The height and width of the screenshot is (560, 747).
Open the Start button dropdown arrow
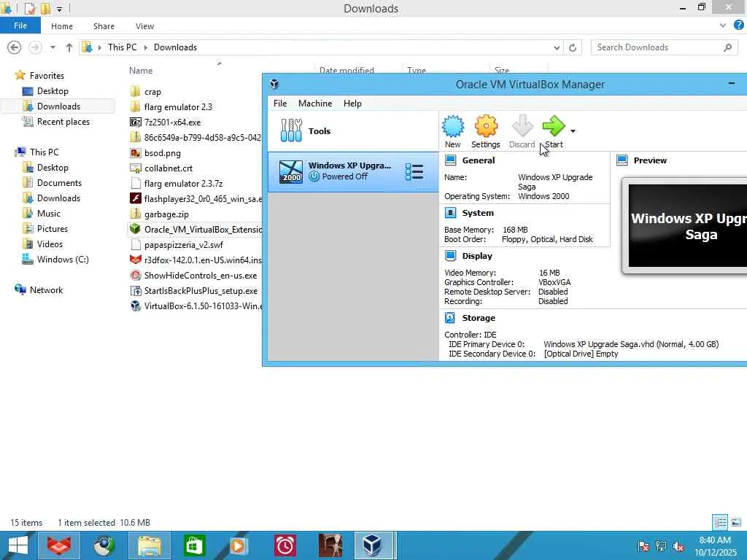pyautogui.click(x=573, y=131)
